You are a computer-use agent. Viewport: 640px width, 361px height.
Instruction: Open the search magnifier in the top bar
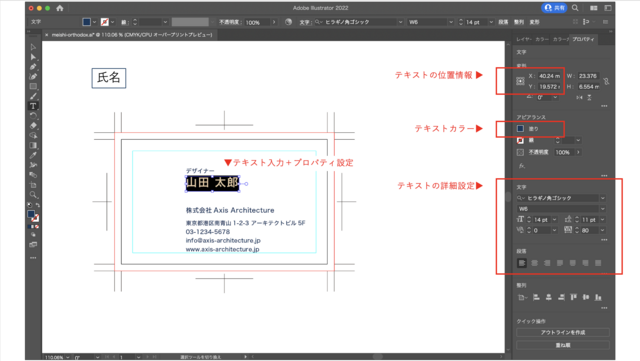tap(575, 8)
